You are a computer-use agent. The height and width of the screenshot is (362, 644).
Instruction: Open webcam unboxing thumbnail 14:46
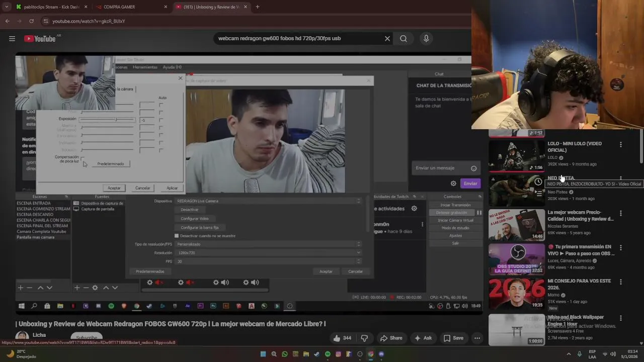point(517,225)
